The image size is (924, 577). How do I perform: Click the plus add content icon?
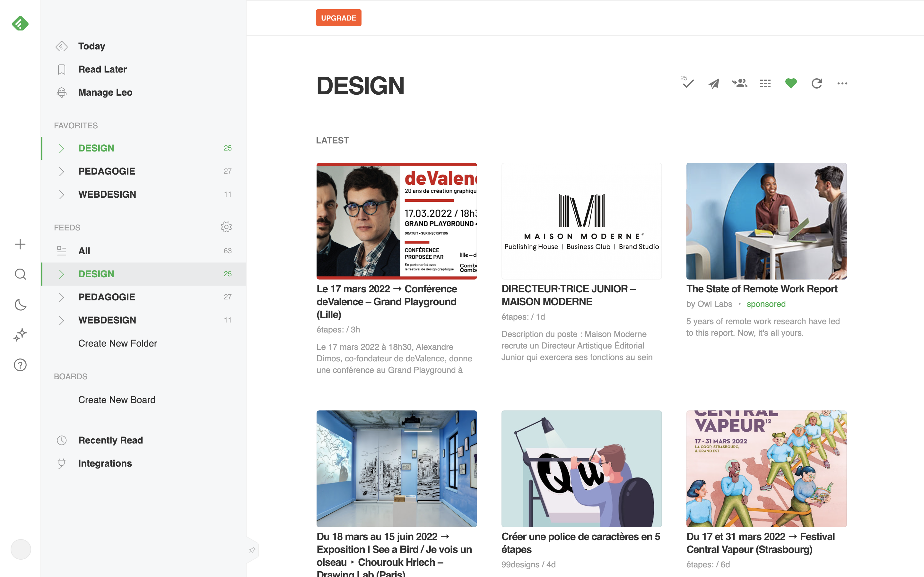click(20, 244)
